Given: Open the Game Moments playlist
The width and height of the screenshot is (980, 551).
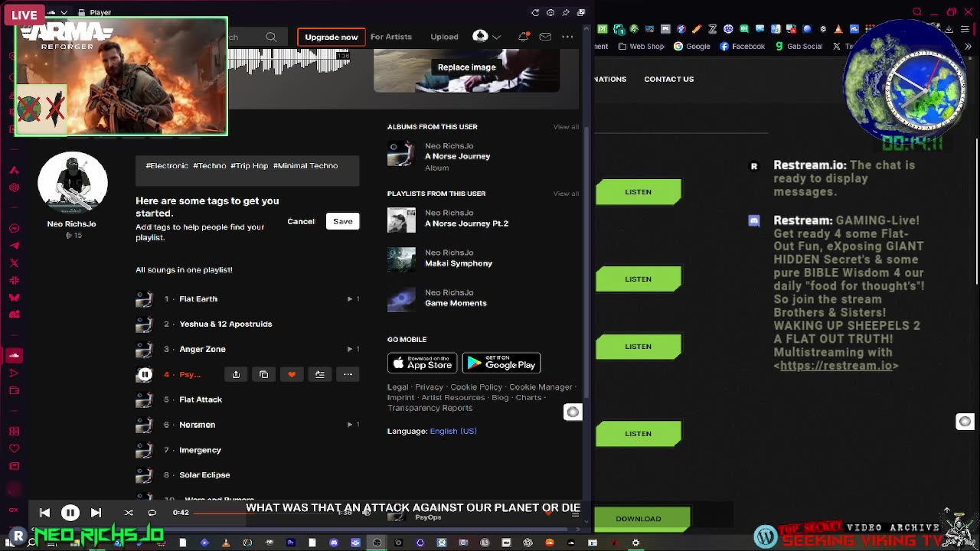Looking at the screenshot, I should point(456,303).
